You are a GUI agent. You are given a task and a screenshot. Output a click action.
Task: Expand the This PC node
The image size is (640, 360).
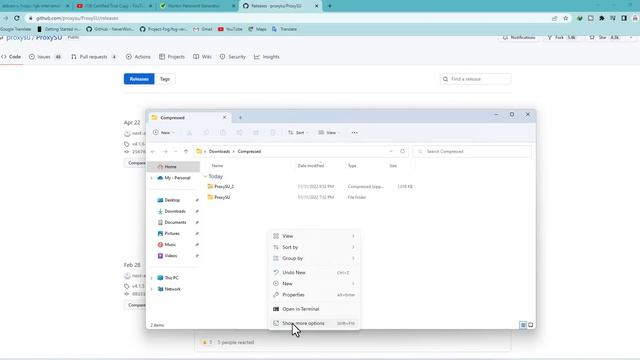(152, 278)
